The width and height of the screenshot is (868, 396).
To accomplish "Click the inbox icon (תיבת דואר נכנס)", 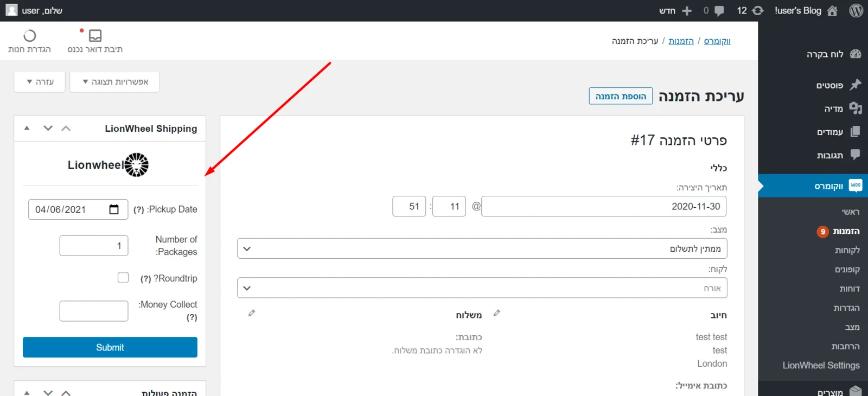I will [95, 35].
